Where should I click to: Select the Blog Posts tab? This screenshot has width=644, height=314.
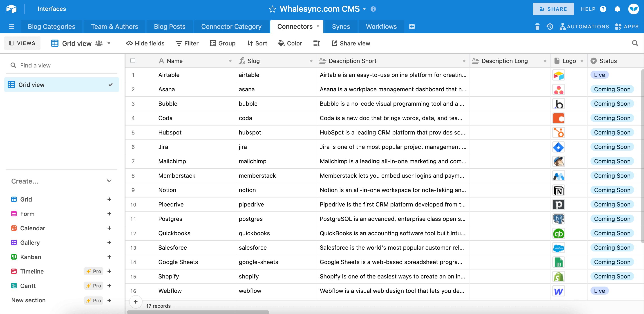tap(169, 26)
